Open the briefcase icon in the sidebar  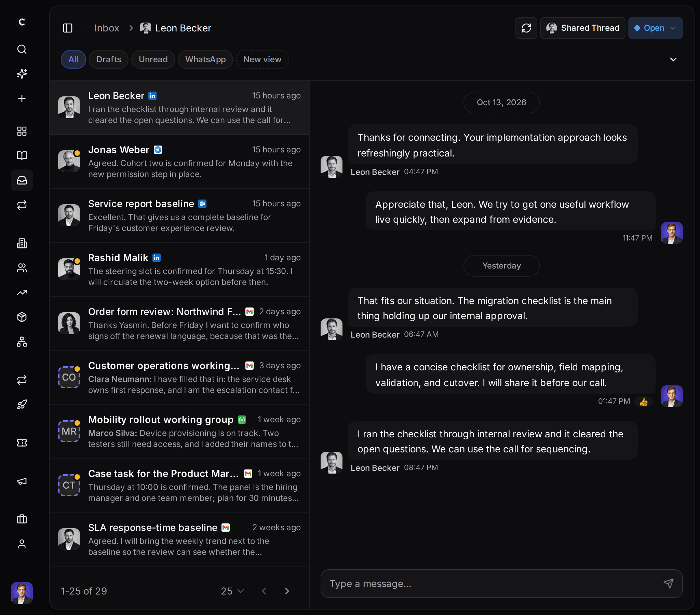click(22, 519)
